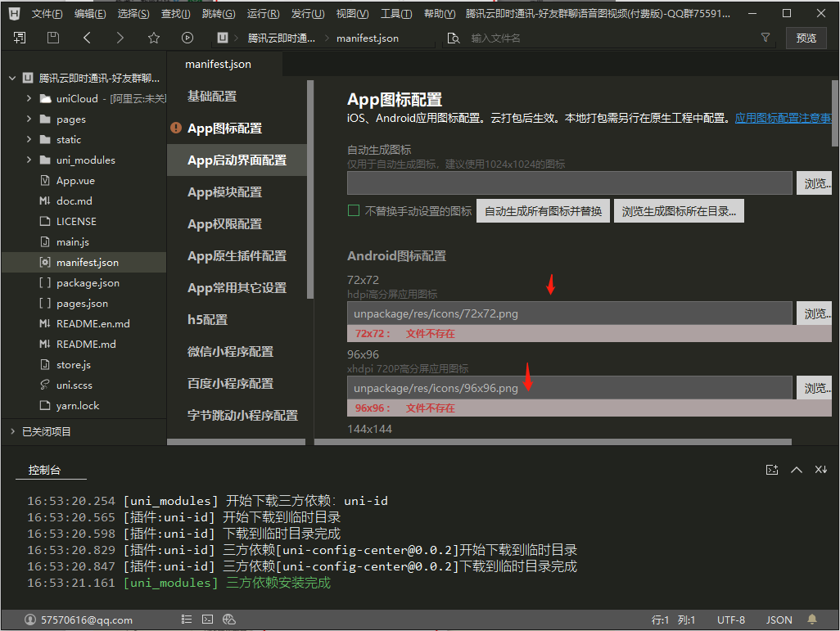Select 微信小程序配置 section
Screen dimensions: 840x631
pyautogui.click(x=230, y=351)
